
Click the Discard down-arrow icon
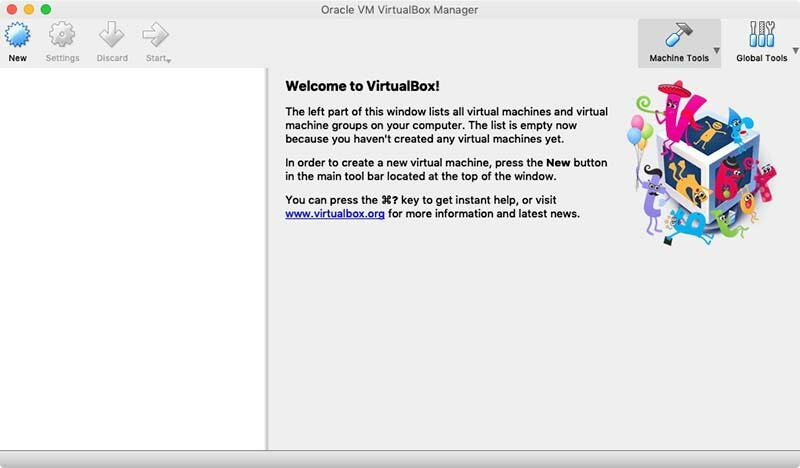pos(112,36)
